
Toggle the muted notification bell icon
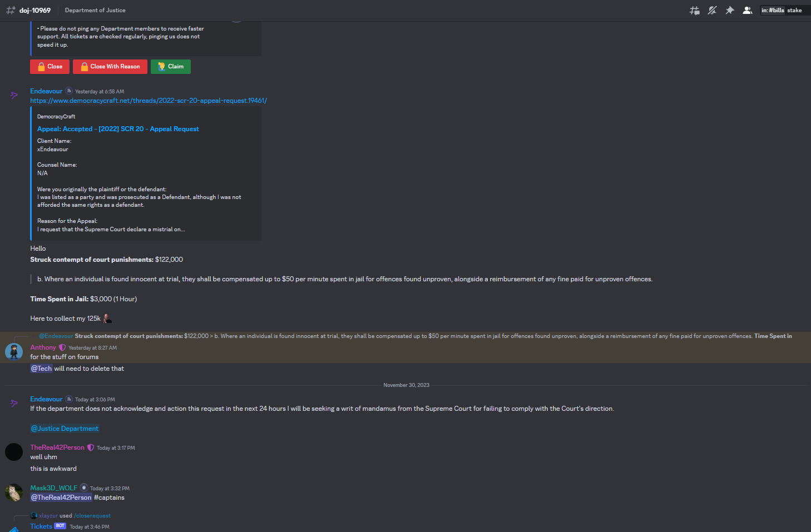click(712, 11)
